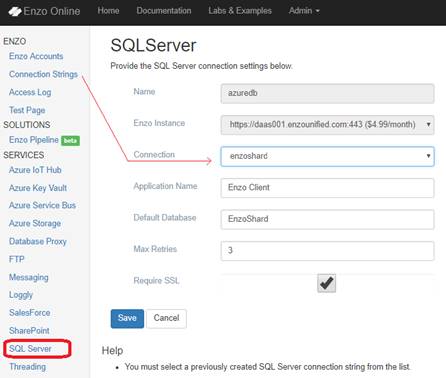Select SQL Server in the sidebar
Screen dimensions: 446x378
(30, 349)
